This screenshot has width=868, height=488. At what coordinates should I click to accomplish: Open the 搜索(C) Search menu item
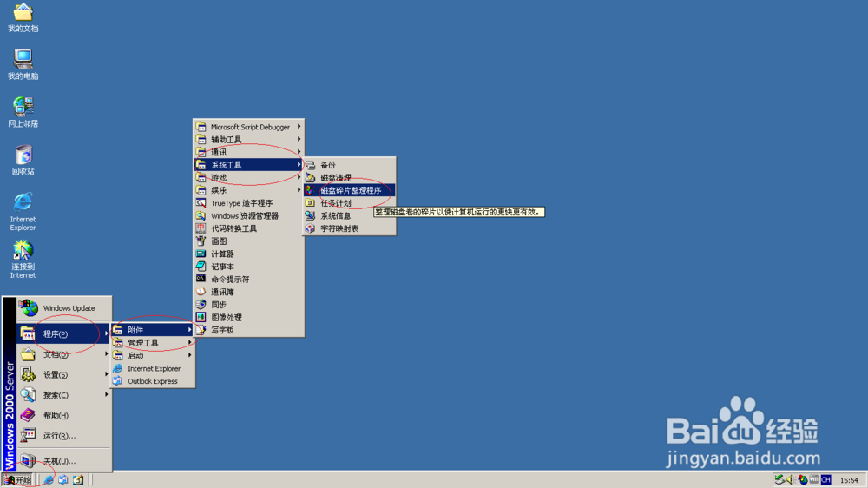pos(64,395)
